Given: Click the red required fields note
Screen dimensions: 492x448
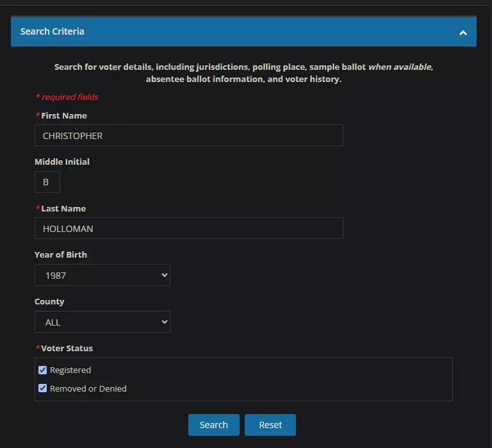Looking at the screenshot, I should (x=67, y=97).
